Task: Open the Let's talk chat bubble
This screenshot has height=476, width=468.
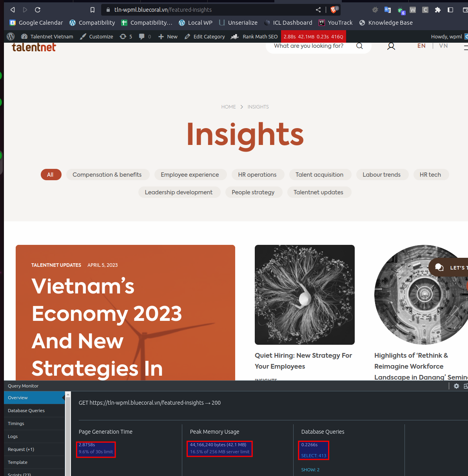Action: [449, 267]
